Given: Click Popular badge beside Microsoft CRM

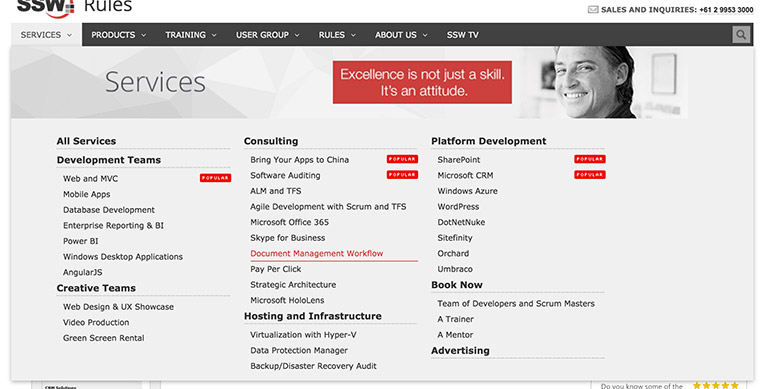Looking at the screenshot, I should pyautogui.click(x=590, y=175).
